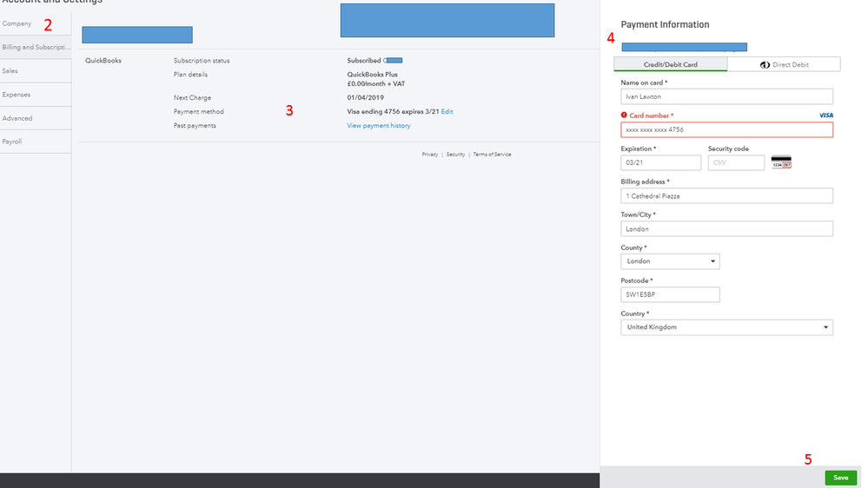Click the Card number field
This screenshot has height=488, width=868.
click(726, 129)
